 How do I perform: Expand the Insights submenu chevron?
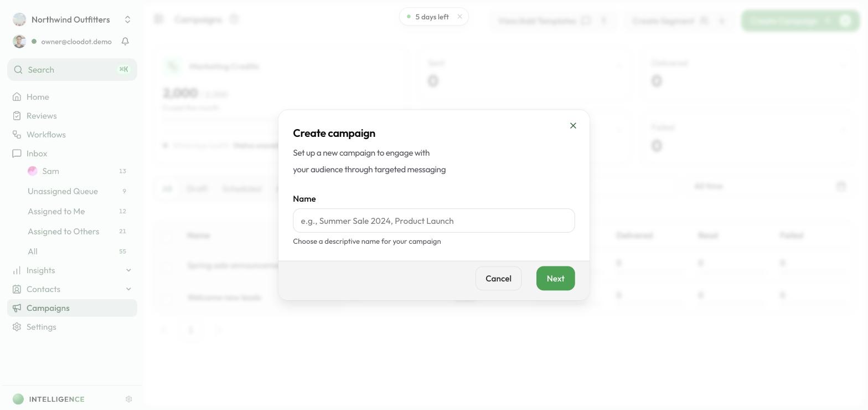click(128, 270)
